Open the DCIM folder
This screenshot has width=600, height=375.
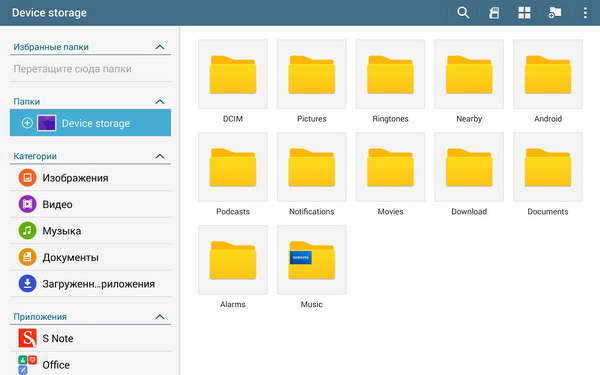[x=233, y=81]
